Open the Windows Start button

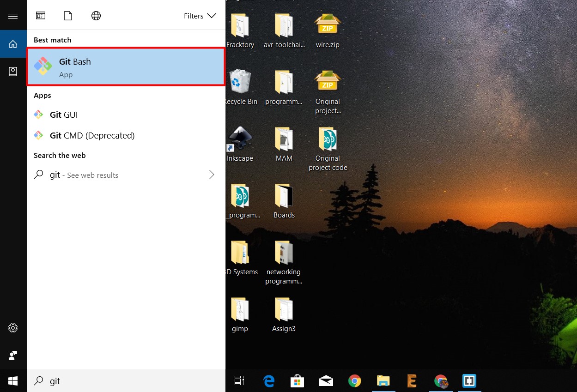(x=13, y=381)
